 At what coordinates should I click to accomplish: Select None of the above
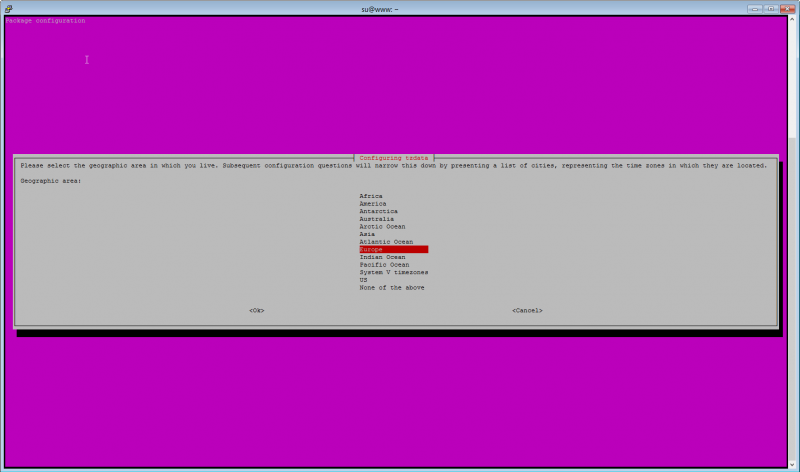(x=391, y=288)
